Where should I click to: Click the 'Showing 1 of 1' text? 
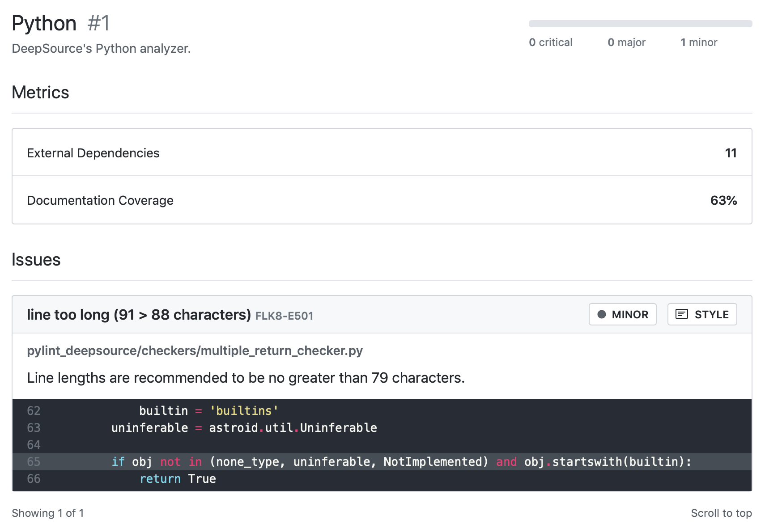(x=48, y=513)
